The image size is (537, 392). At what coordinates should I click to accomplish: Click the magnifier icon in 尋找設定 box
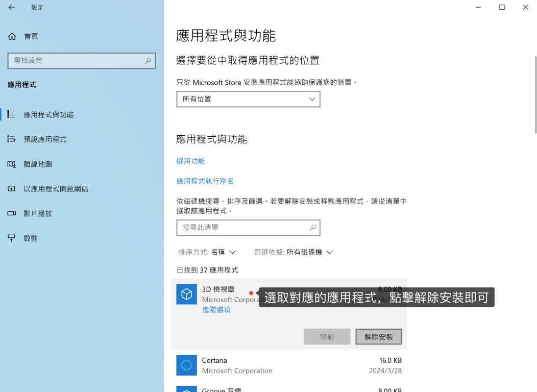tap(148, 61)
